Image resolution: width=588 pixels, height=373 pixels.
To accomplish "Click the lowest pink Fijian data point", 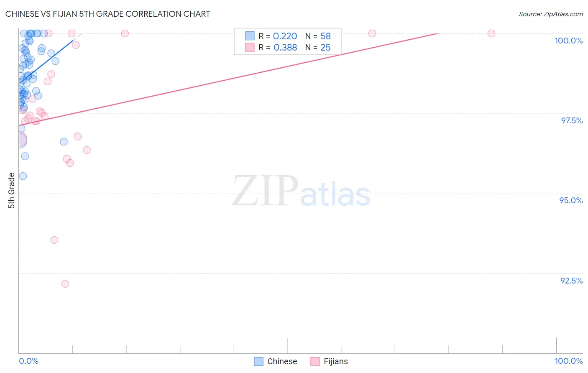I will [x=65, y=284].
